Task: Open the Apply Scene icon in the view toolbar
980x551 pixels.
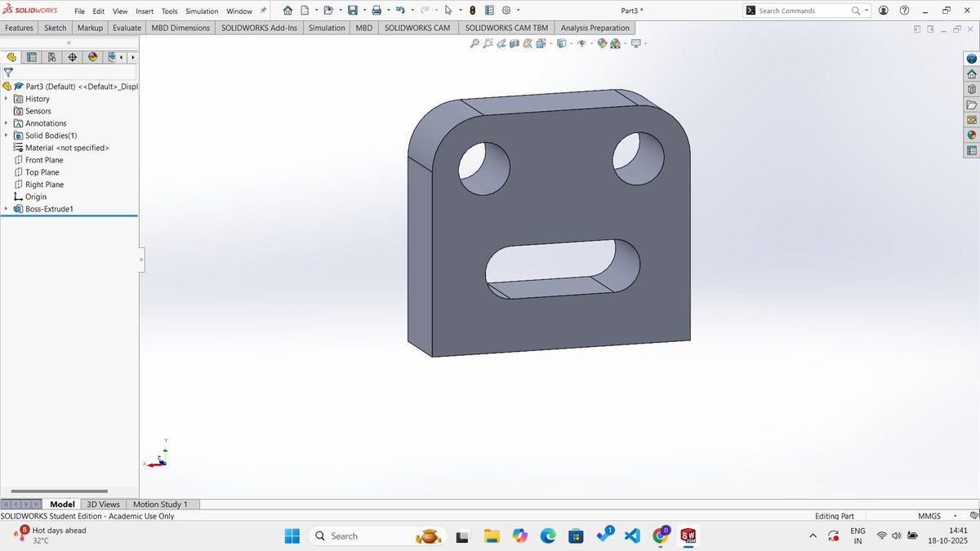Action: pyautogui.click(x=614, y=43)
